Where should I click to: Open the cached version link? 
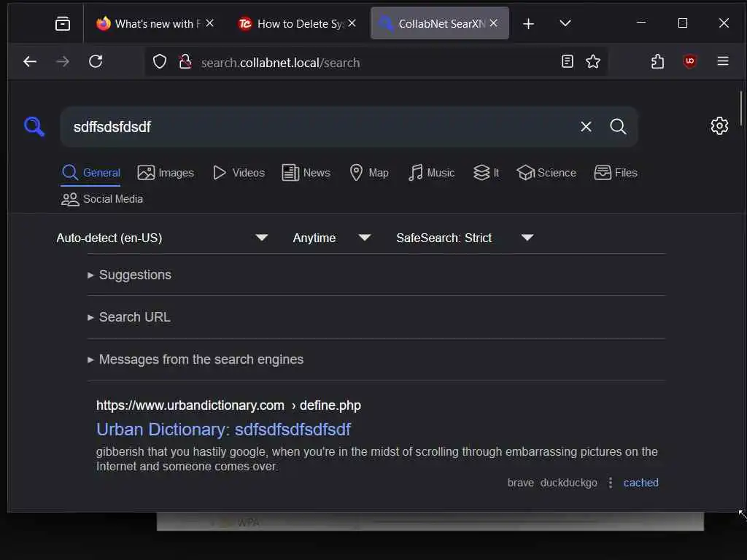[640, 483]
